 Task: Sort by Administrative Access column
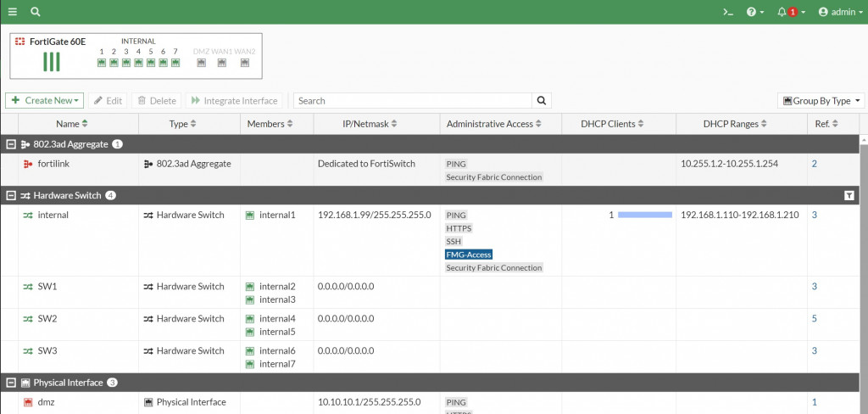pyautogui.click(x=494, y=124)
